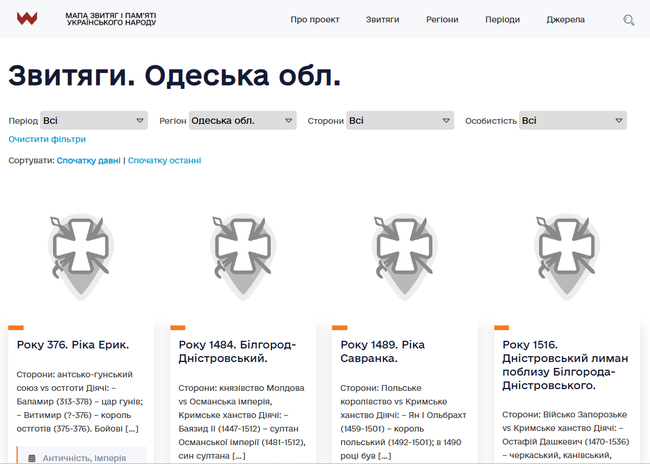This screenshot has width=650, height=464.
Task: Click page heading Звитяги. Одеська обл.
Action: [175, 75]
